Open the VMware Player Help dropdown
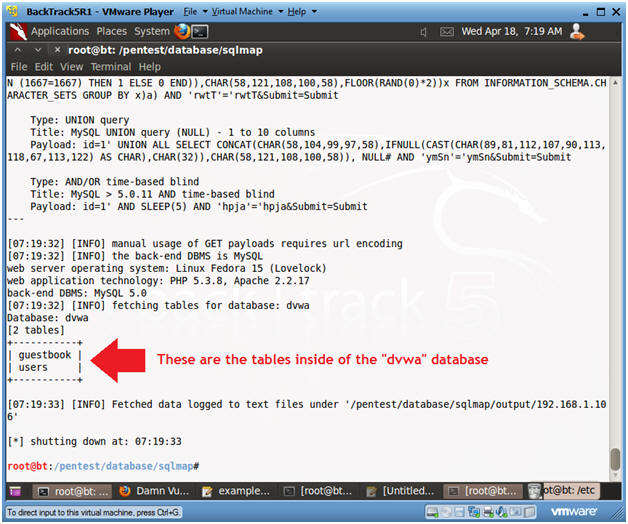 coord(302,12)
